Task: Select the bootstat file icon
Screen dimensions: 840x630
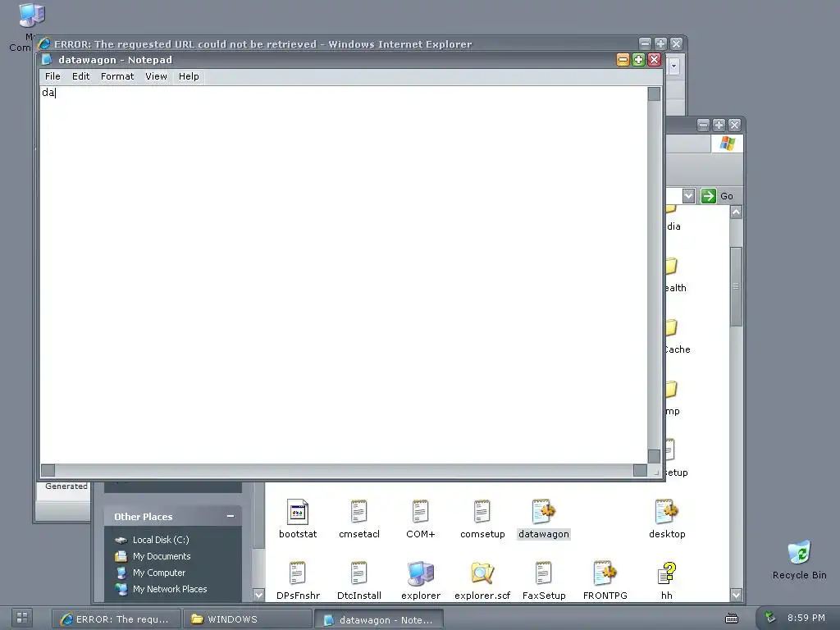Action: (x=298, y=519)
